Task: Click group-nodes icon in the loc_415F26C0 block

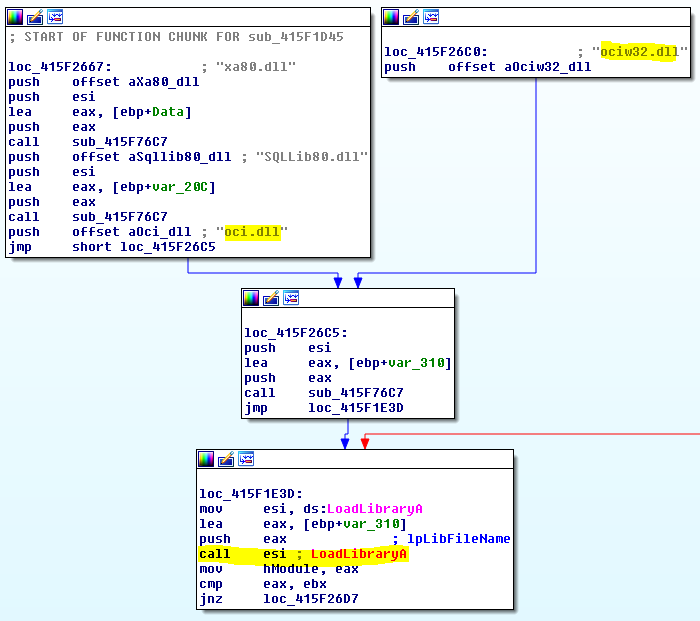Action: (431, 17)
